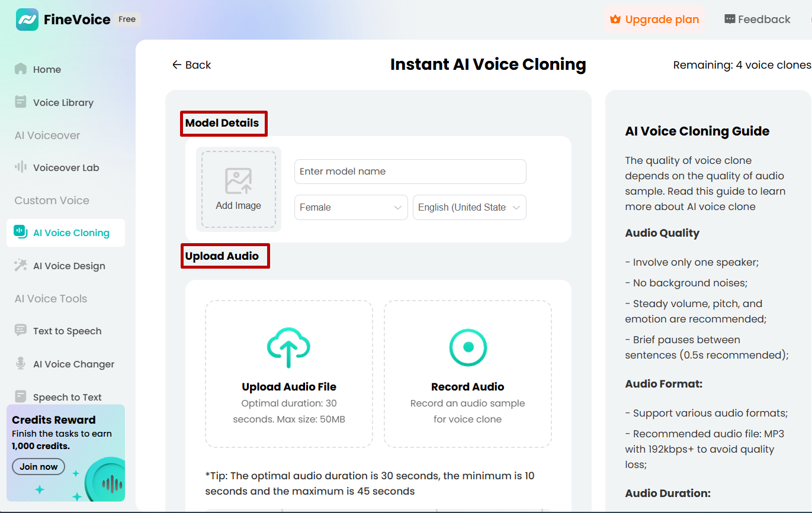Click the Feedback link in header
The image size is (812, 513).
point(758,20)
